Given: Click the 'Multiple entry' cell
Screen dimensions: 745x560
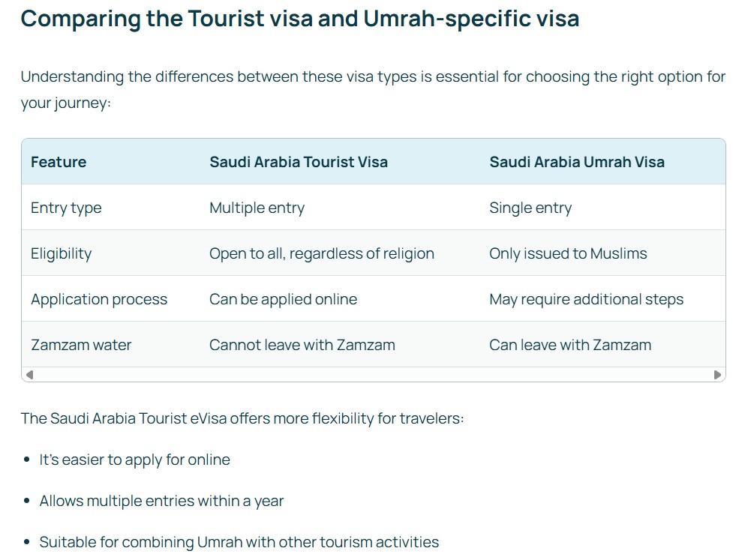Looking at the screenshot, I should pos(256,208).
